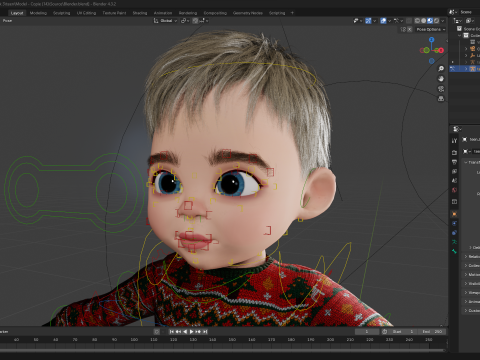Screen dimensions: 480x360
Task: Open the World properties tab
Action: 454,190
